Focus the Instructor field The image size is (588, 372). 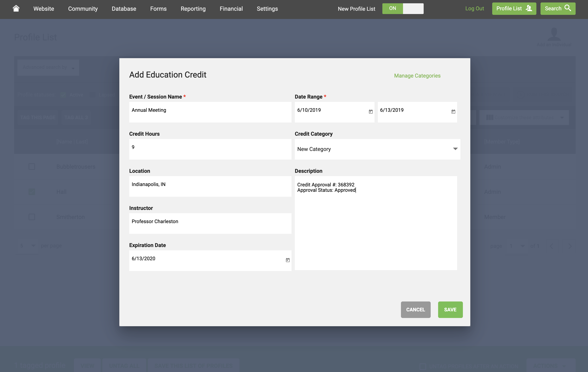(x=210, y=224)
